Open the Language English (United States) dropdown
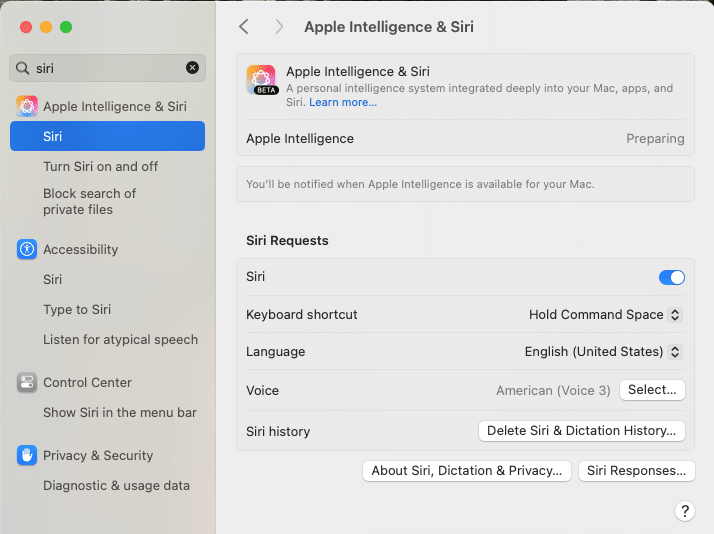Screen dimensions: 714x534 tap(603, 351)
